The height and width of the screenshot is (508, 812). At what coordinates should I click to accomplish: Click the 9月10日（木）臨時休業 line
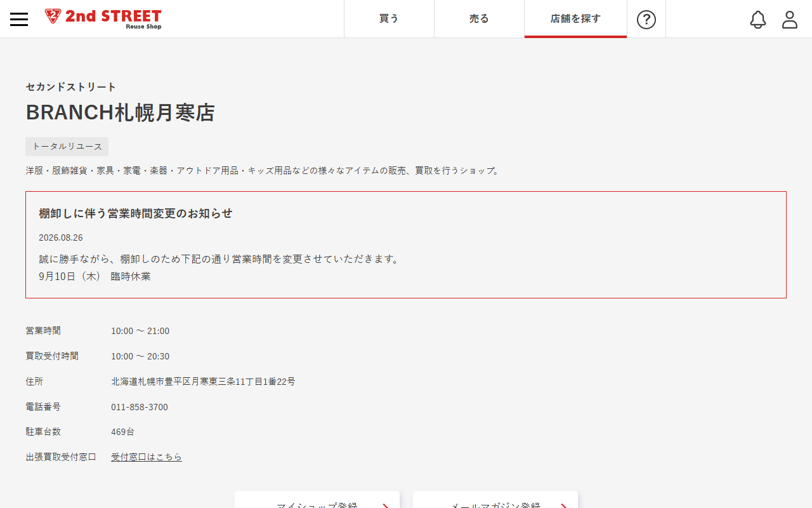tap(95, 276)
